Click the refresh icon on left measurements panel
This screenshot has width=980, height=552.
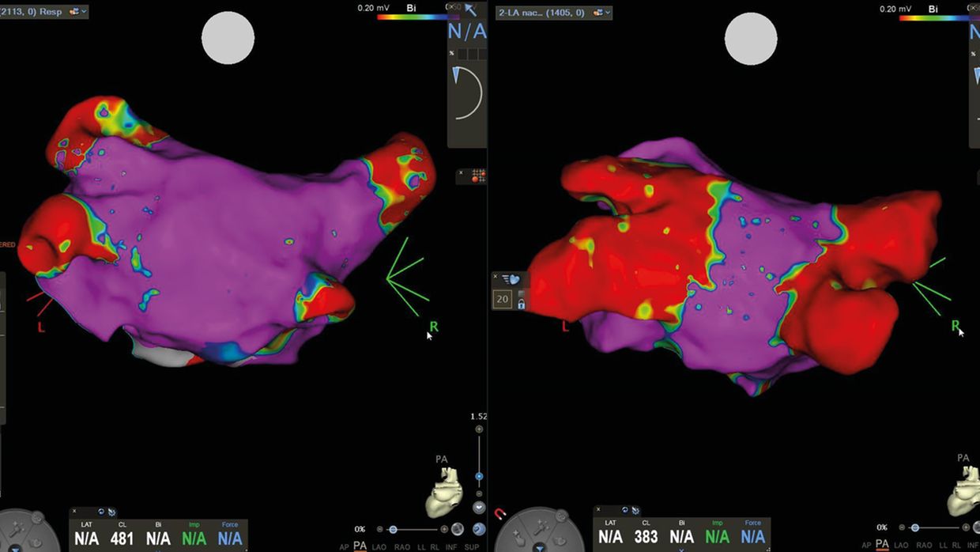(x=101, y=512)
